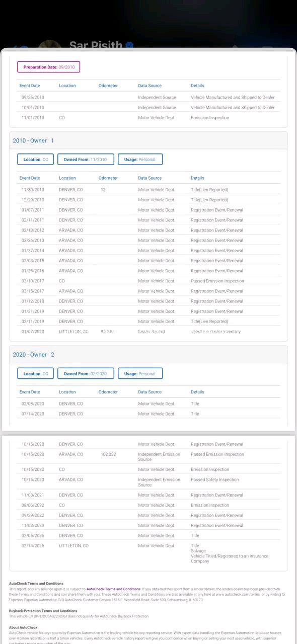The image size is (297, 644).
Task: Click Usage: Personal badge under Owner 1
Action: click(x=140, y=159)
